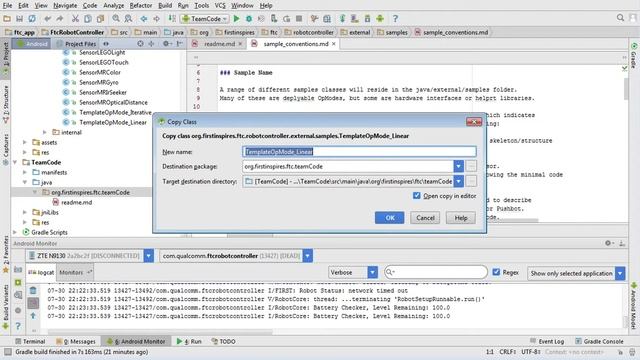This screenshot has height=360, width=640.
Task: Click the Android Monitor help question icon
Action: (18, 326)
